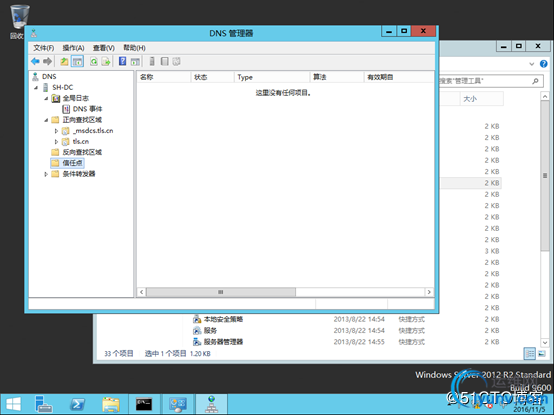
Task: Click the horizontal scrollbar thumb in DNS pane
Action: (221, 292)
